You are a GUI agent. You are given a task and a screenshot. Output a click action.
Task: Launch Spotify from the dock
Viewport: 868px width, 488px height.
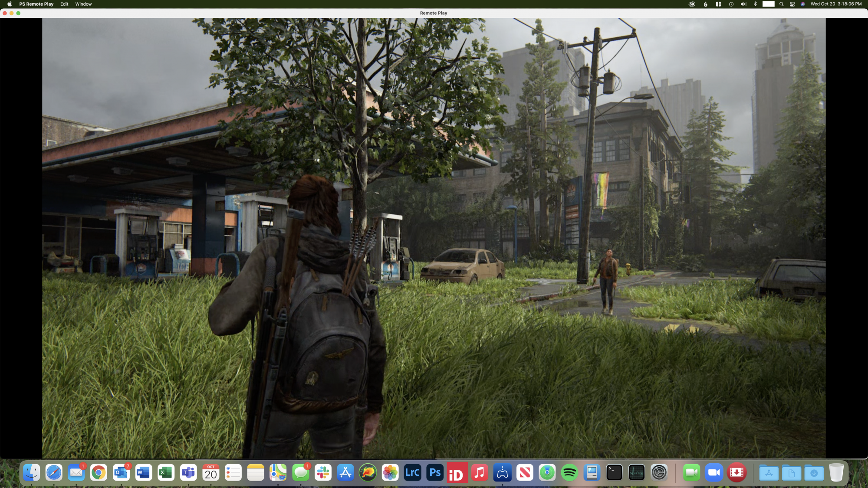(569, 473)
